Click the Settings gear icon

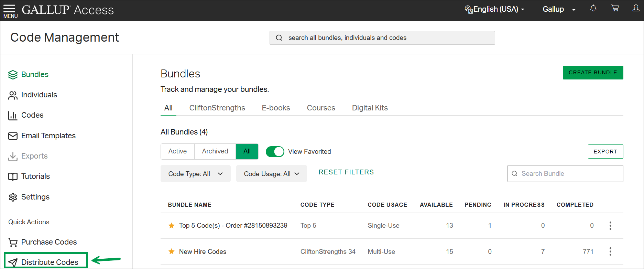(13, 197)
